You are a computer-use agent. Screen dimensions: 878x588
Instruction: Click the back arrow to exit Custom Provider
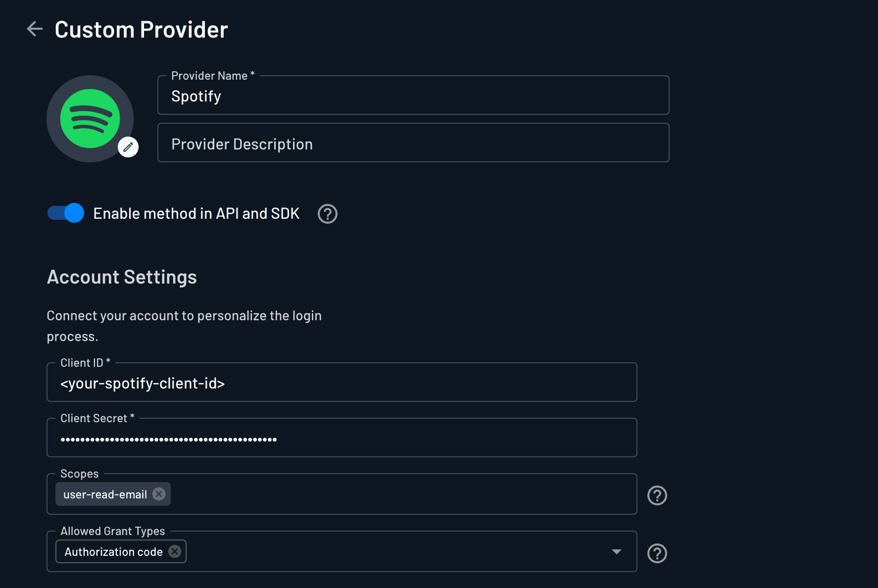coord(34,29)
